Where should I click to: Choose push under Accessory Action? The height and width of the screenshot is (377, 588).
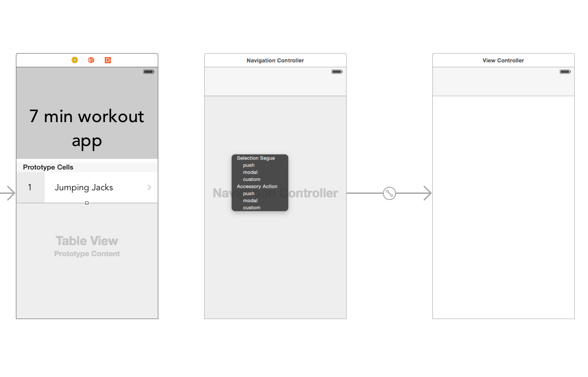click(249, 194)
